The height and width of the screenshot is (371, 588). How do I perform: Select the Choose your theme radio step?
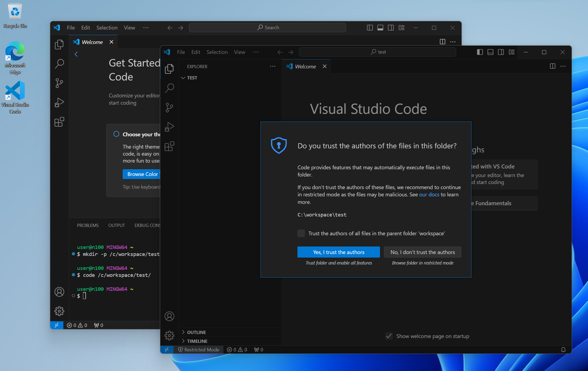click(116, 134)
